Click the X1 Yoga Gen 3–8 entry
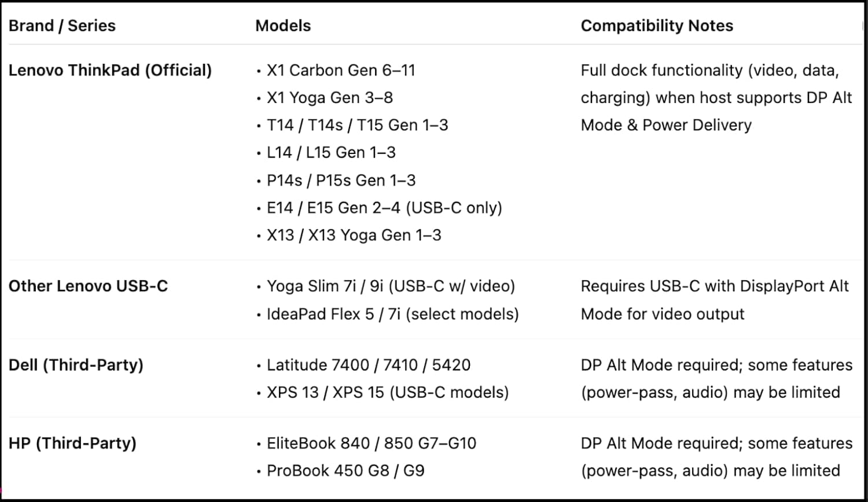Image resolution: width=868 pixels, height=502 pixels. pyautogui.click(x=329, y=98)
